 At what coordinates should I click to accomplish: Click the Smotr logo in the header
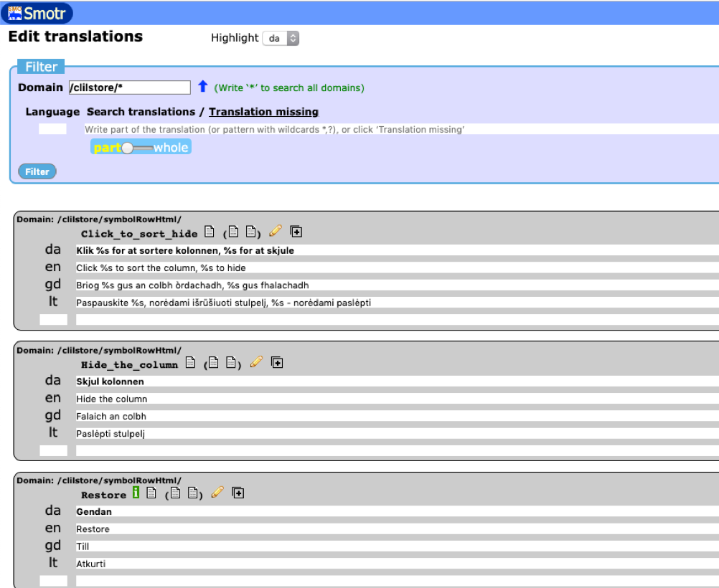click(x=37, y=13)
